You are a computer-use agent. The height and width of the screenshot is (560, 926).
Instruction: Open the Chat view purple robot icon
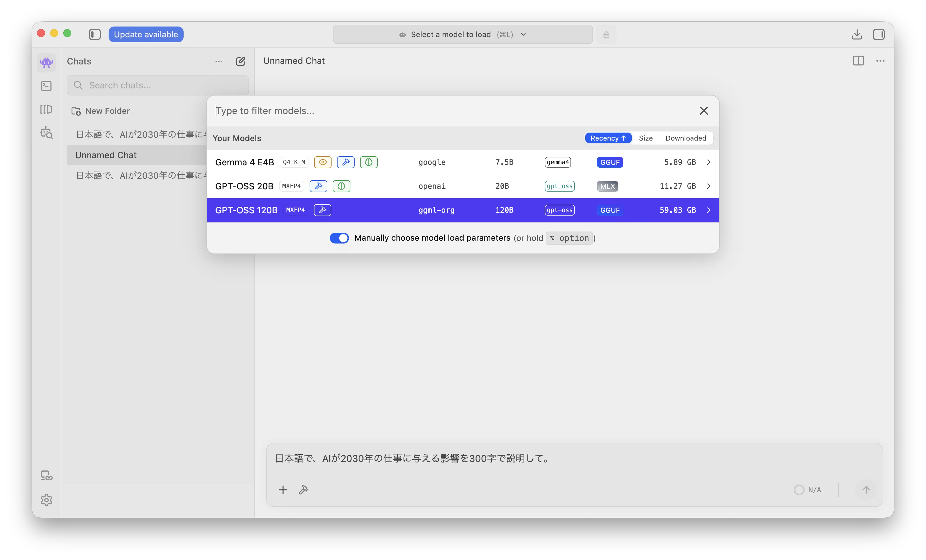pos(46,62)
